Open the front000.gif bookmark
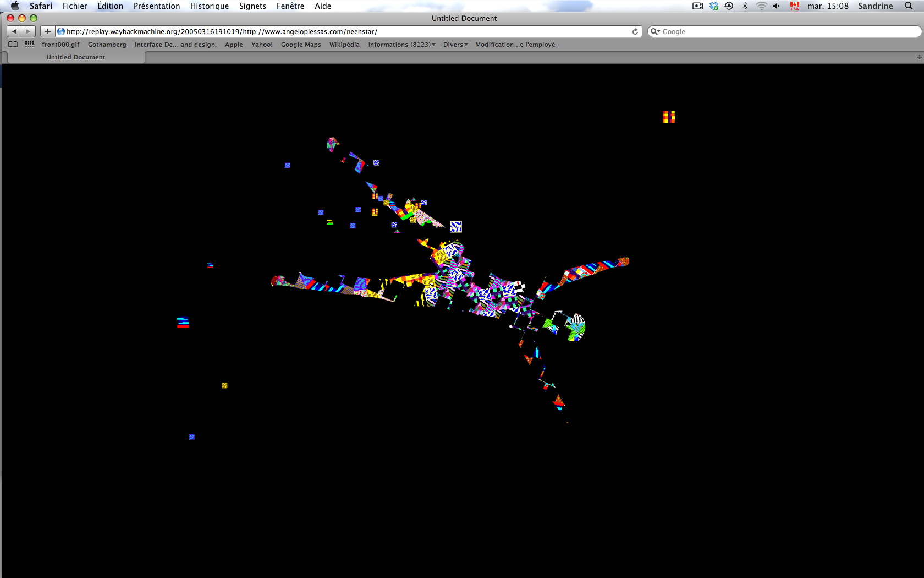 61,45
